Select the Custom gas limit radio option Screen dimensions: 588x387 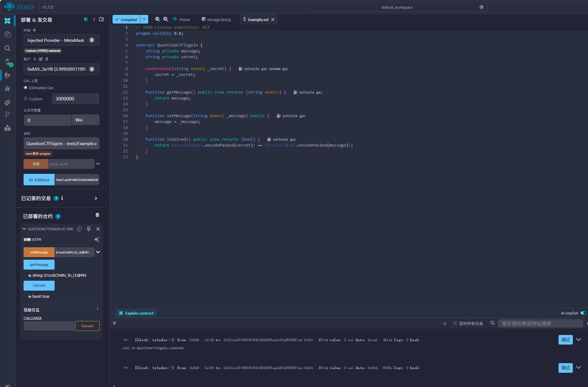[x=26, y=99]
